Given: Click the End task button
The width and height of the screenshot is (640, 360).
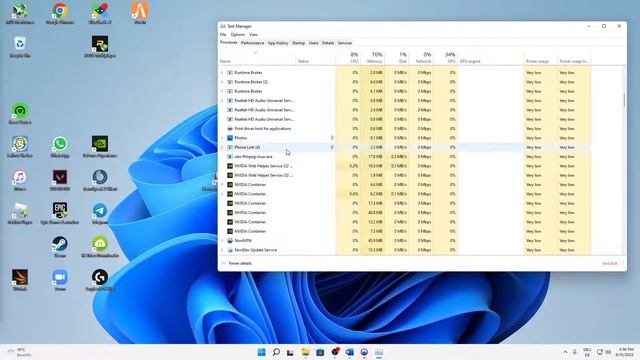Looking at the screenshot, I should pos(610,263).
